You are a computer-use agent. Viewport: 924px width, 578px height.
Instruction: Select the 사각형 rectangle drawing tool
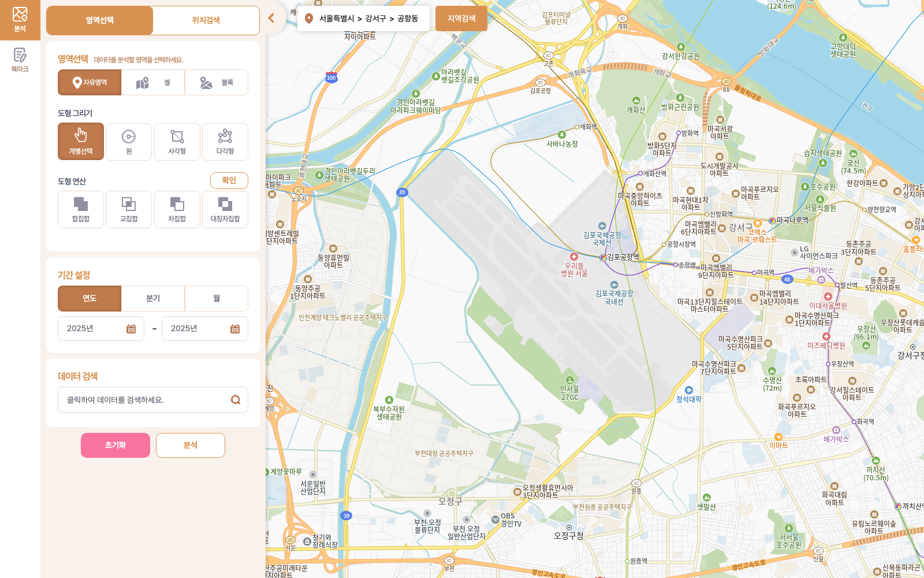tap(177, 141)
